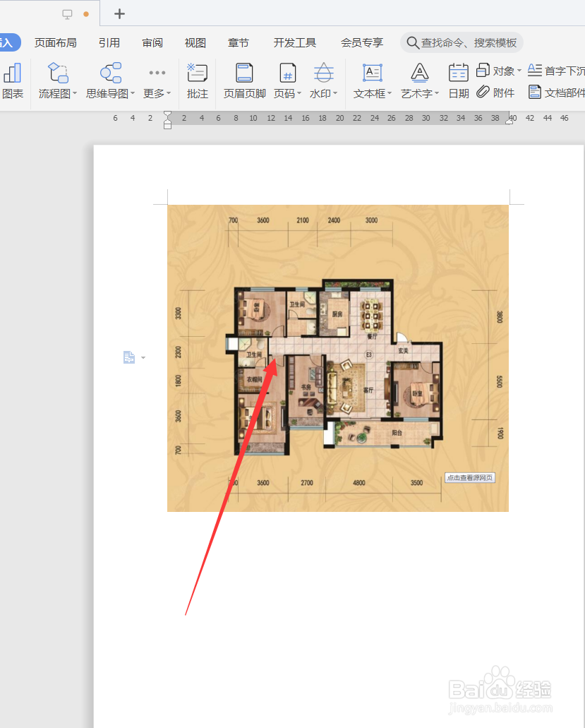Click the Word Art (艺术字) icon

(x=419, y=73)
